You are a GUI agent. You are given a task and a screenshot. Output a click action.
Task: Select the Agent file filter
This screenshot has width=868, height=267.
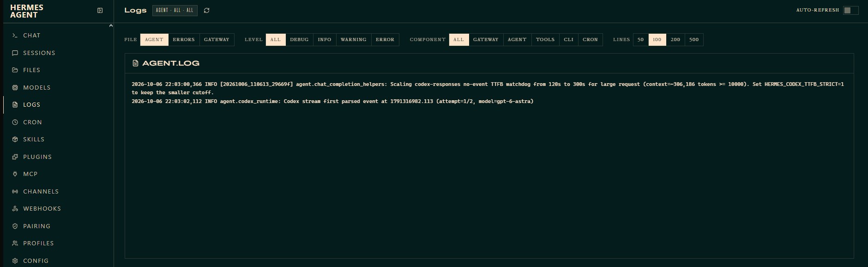[x=154, y=40]
